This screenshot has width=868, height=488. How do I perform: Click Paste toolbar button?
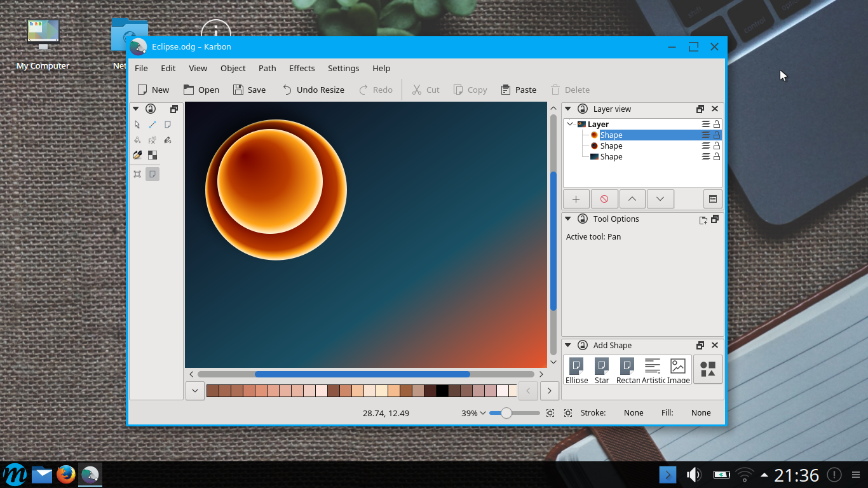click(x=519, y=90)
